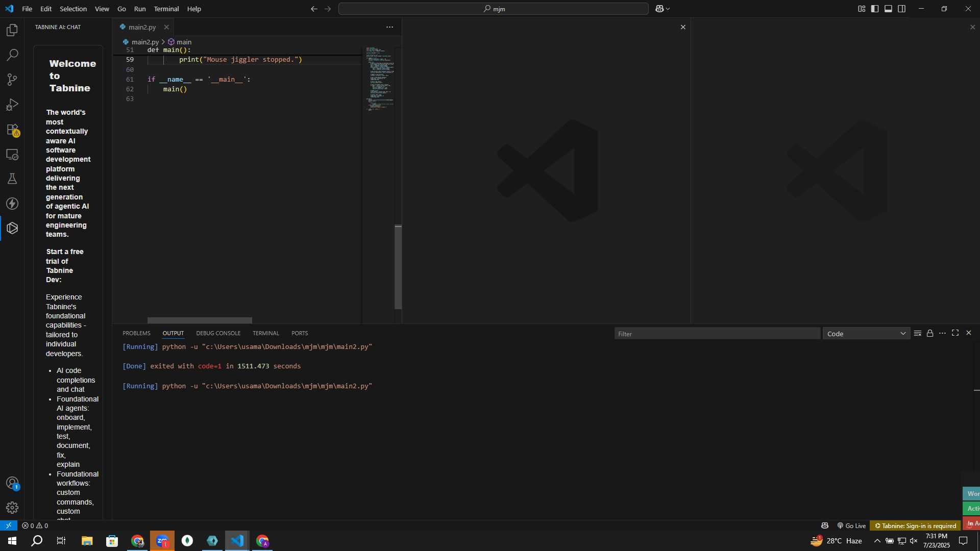
Task: Switch to the Ports panel tab
Action: tap(300, 333)
